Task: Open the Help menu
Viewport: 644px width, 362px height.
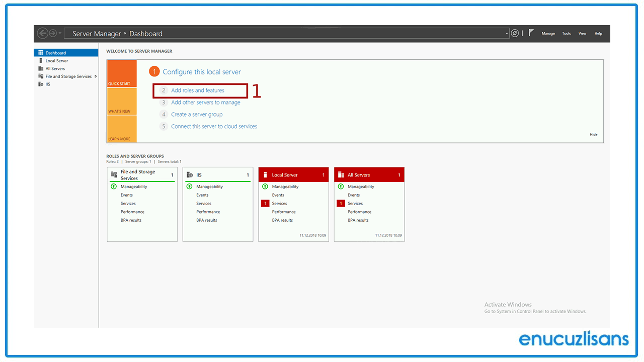Action: coord(598,34)
